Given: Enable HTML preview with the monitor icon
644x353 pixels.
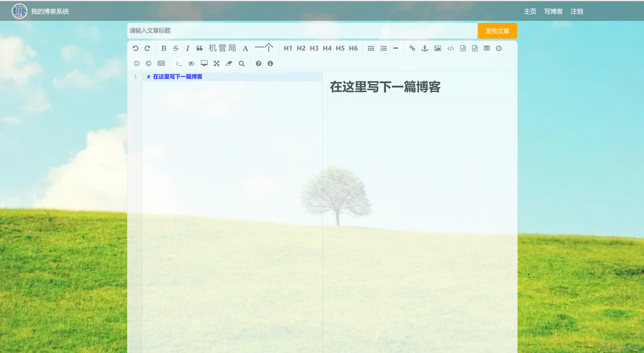Looking at the screenshot, I should 204,63.
